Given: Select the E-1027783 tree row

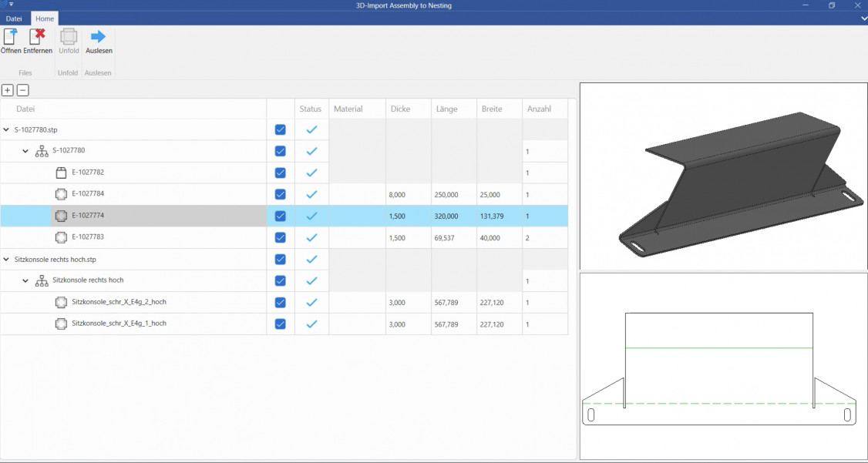Looking at the screenshot, I should tap(88, 238).
